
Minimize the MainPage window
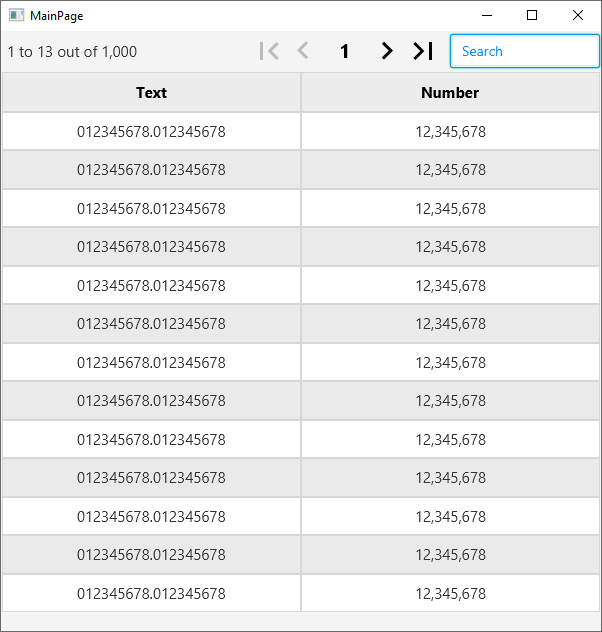pyautogui.click(x=486, y=16)
